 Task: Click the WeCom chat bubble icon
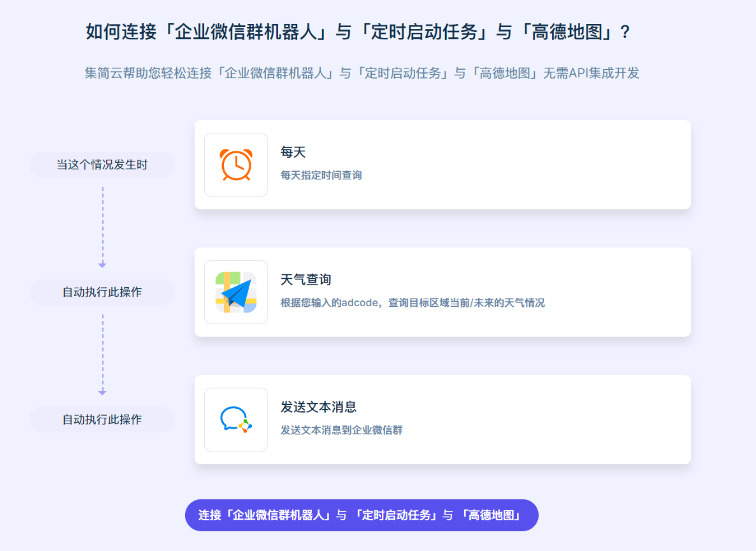[236, 420]
